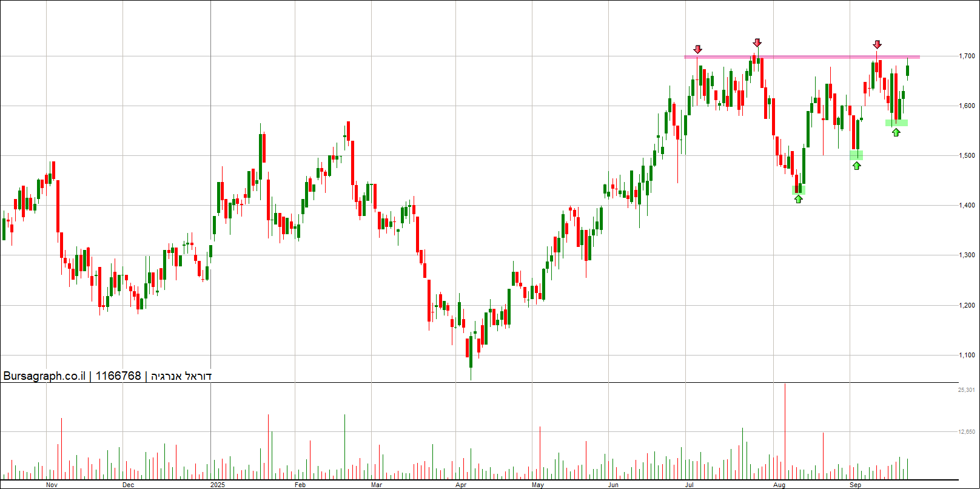
Task: Click the 25,301 volume axis label
Action: (x=967, y=390)
